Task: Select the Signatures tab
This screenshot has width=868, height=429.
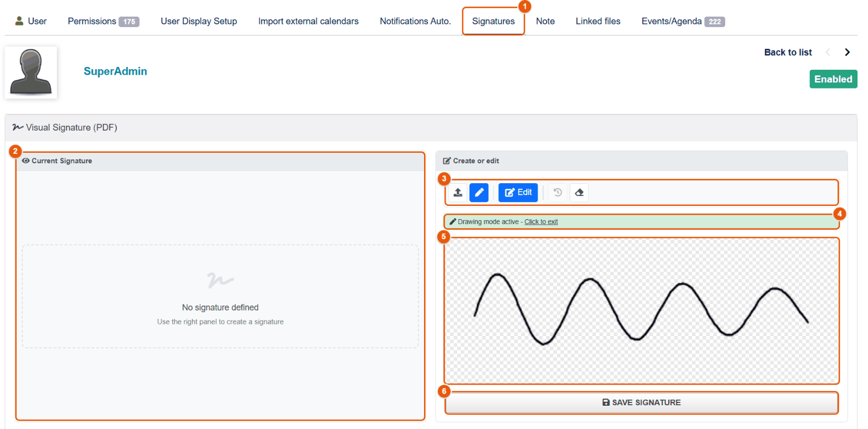Action: (493, 21)
